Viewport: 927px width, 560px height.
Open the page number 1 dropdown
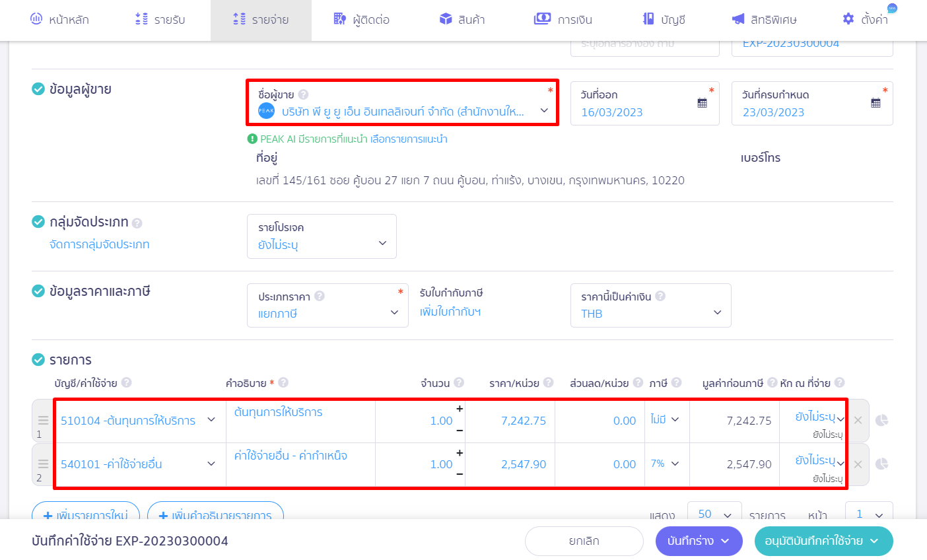(869, 514)
